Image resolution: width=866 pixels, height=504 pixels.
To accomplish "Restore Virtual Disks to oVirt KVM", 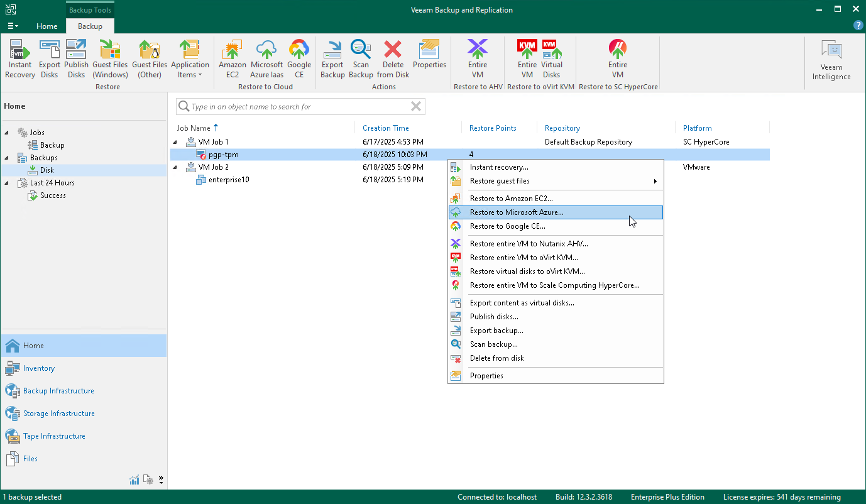I will pyautogui.click(x=552, y=59).
